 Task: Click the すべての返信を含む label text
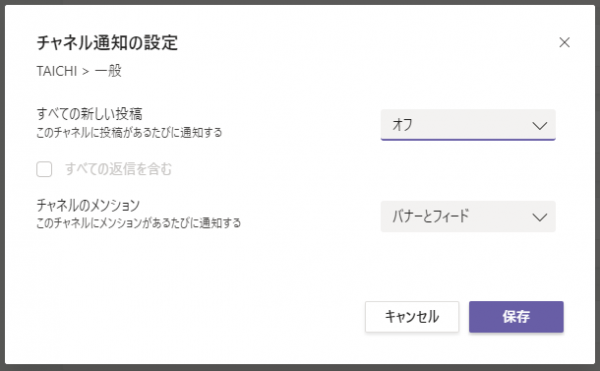[x=118, y=169]
